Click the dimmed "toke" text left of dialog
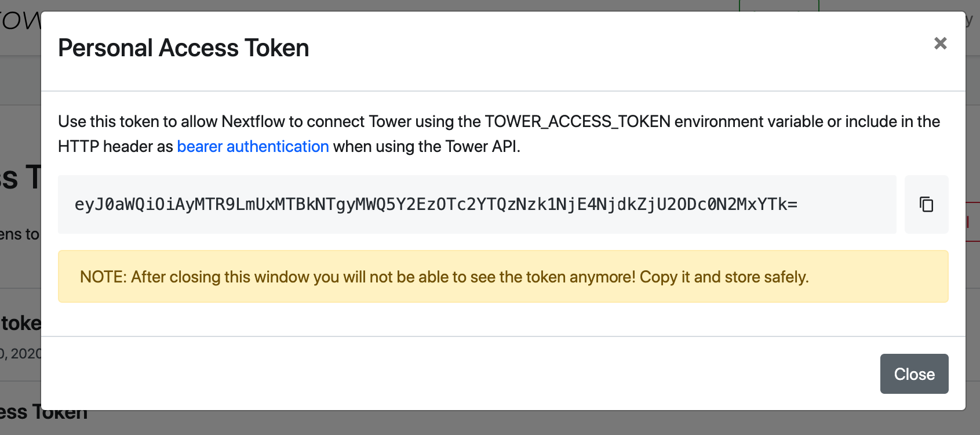 tap(21, 323)
